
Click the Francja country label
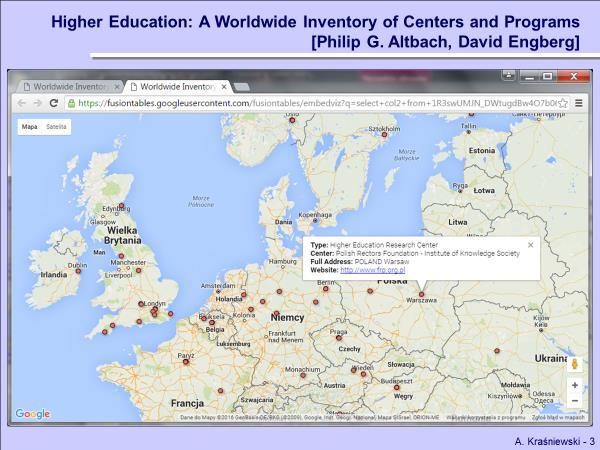(188, 403)
